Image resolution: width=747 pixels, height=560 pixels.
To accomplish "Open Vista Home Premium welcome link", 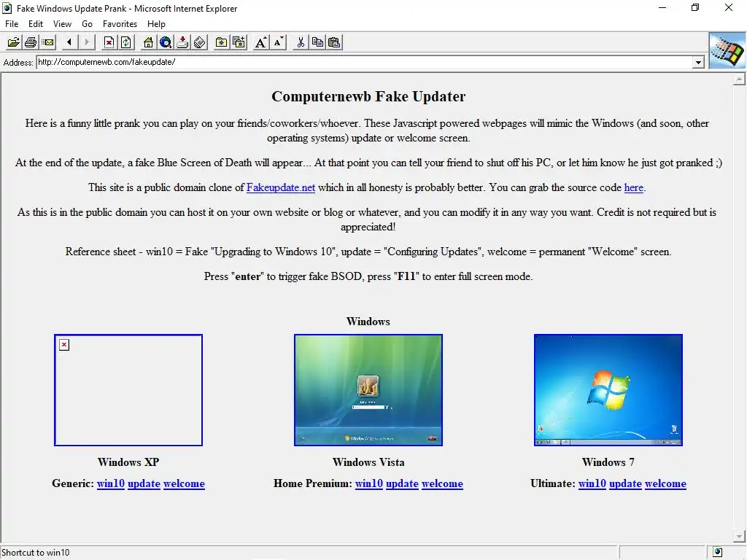I will point(442,483).
